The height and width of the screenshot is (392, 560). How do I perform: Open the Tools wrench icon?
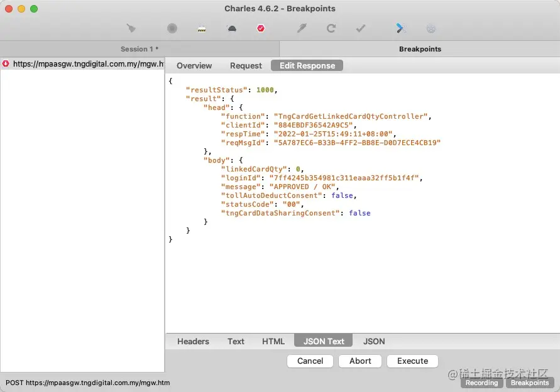(401, 28)
